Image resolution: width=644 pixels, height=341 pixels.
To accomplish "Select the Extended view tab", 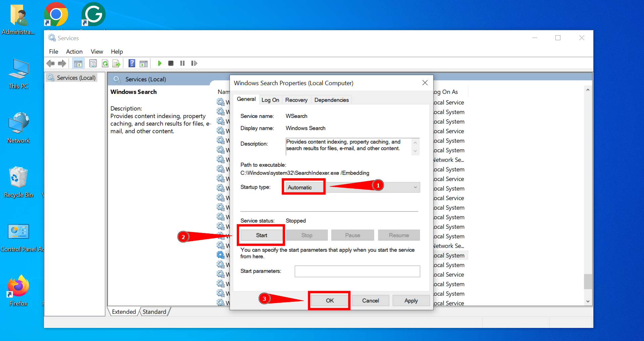I will 124,312.
